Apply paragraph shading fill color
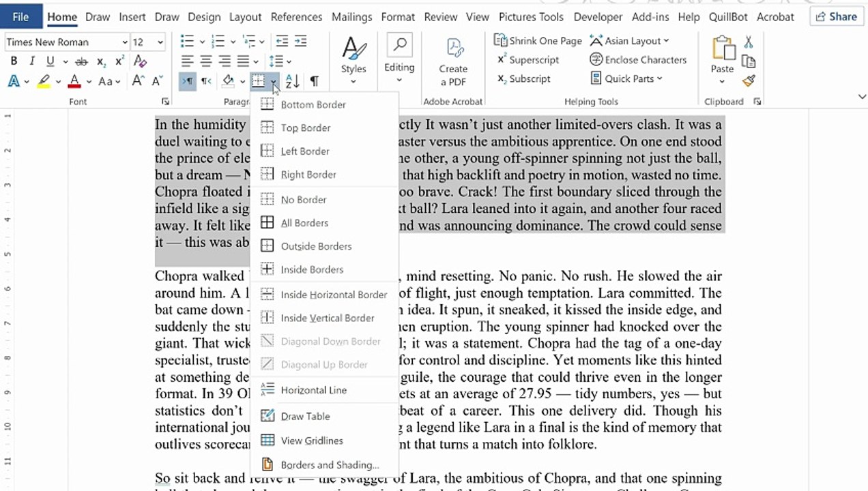This screenshot has height=491, width=868. [229, 81]
